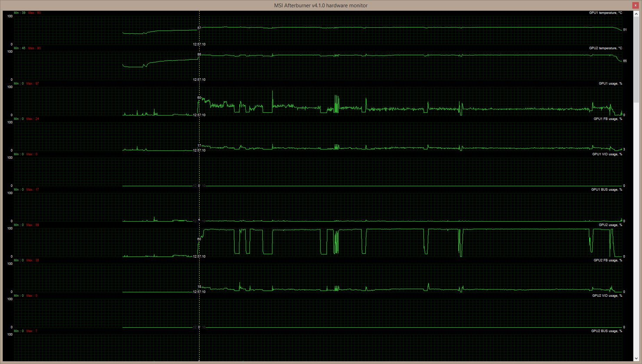Click the 'GPU2 BUS usage, %' label
This screenshot has width=642, height=364.
click(607, 331)
